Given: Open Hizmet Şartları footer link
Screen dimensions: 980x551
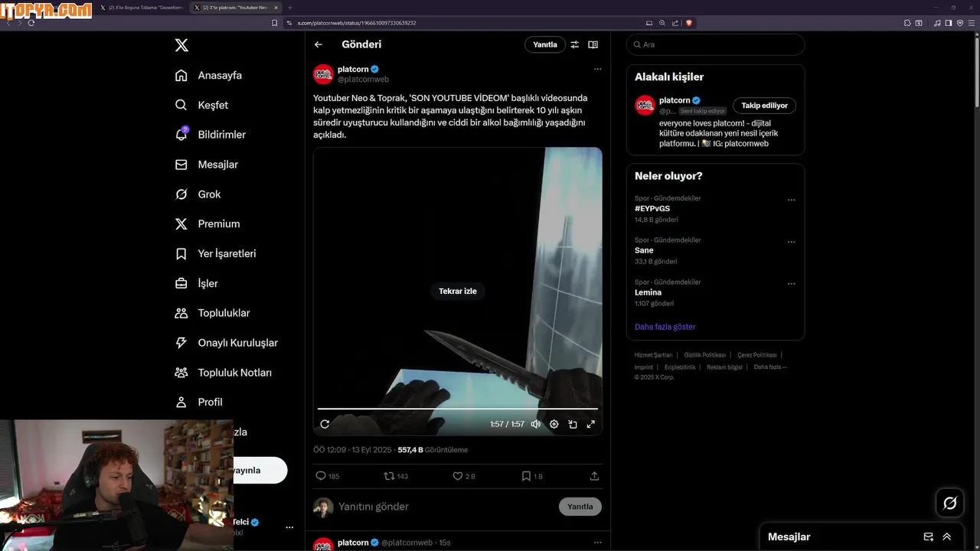Looking at the screenshot, I should pos(653,355).
